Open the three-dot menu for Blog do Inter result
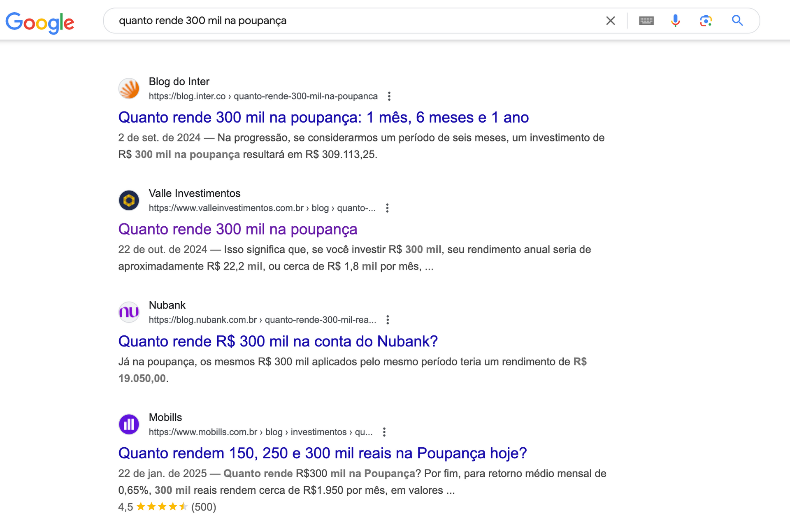 coord(389,96)
